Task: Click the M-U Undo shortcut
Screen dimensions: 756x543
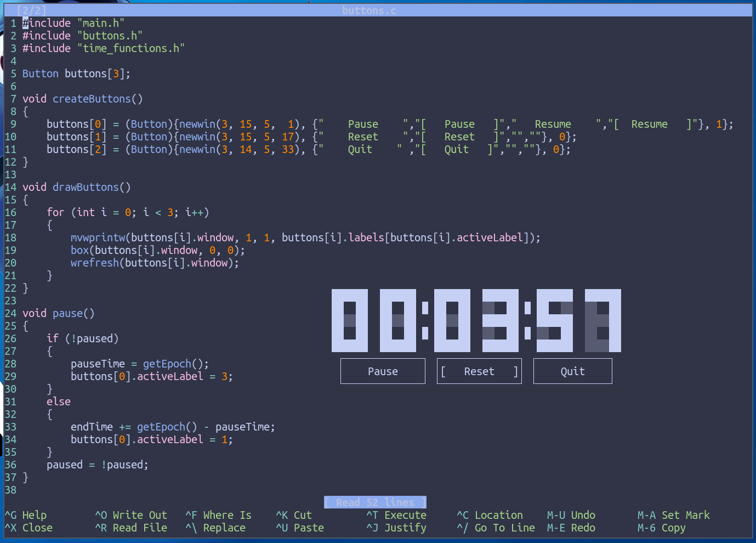Action: coord(571,515)
